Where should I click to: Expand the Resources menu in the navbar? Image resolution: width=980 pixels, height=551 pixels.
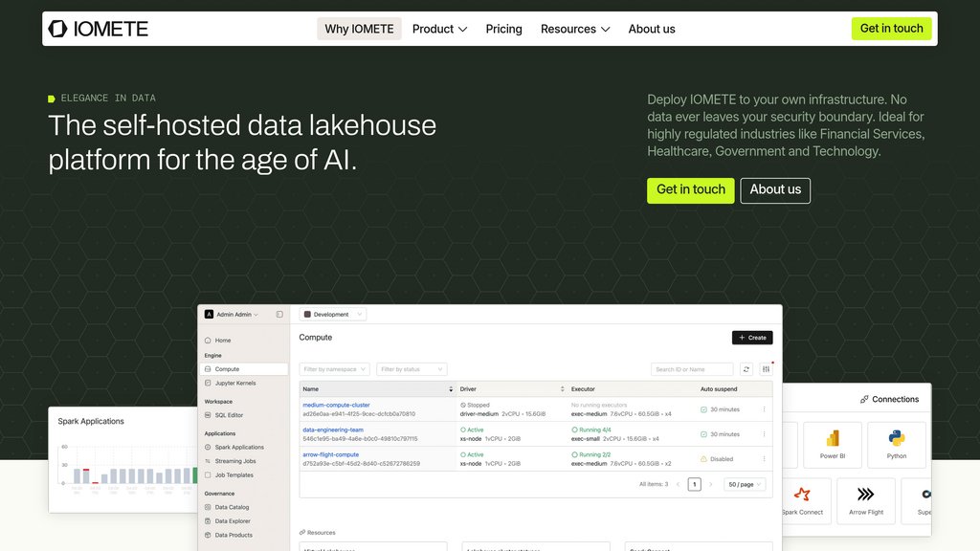[x=575, y=29]
